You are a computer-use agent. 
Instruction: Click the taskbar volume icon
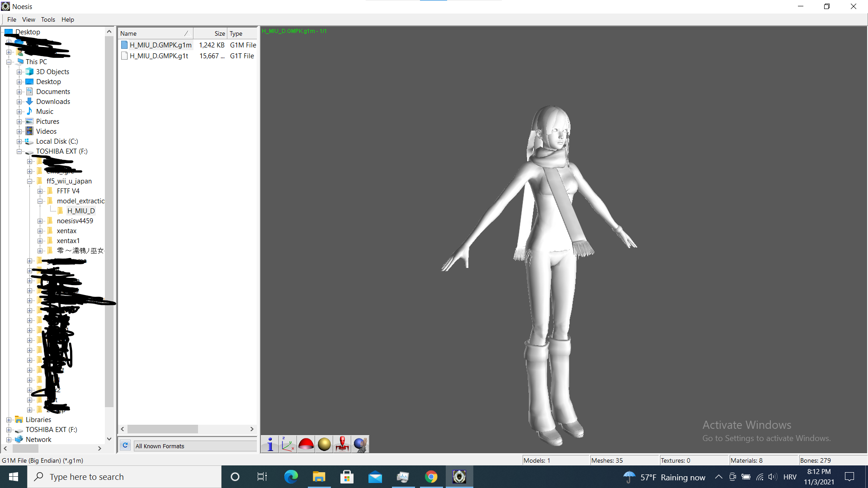773,477
